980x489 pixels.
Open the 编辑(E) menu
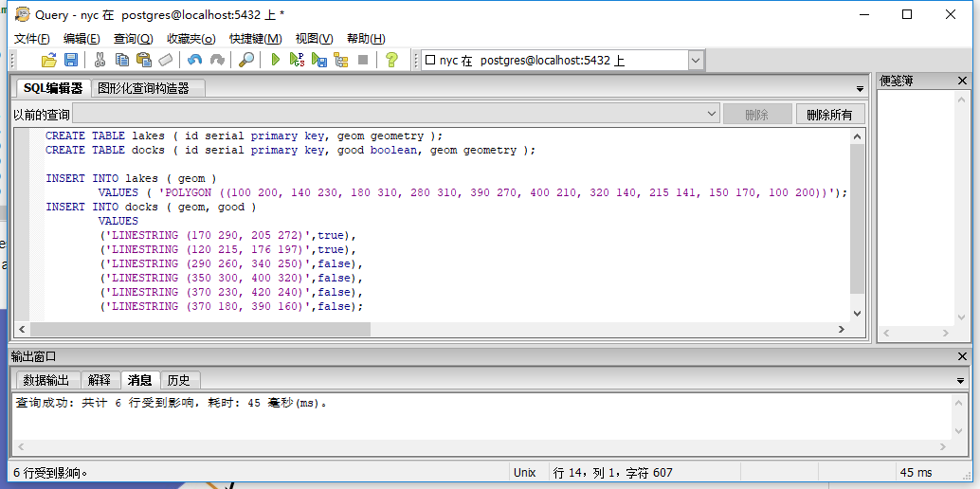point(82,39)
